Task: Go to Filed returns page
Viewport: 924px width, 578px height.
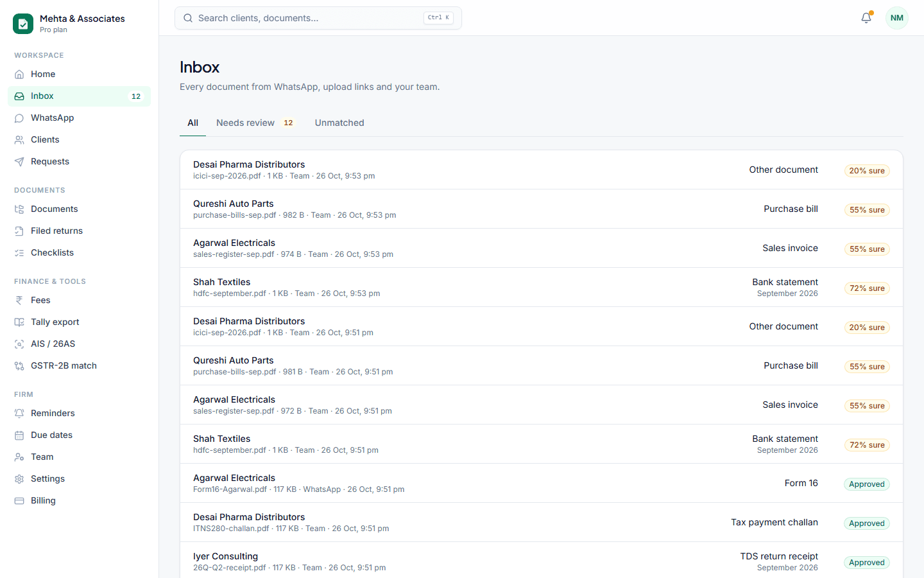Action: click(79, 231)
